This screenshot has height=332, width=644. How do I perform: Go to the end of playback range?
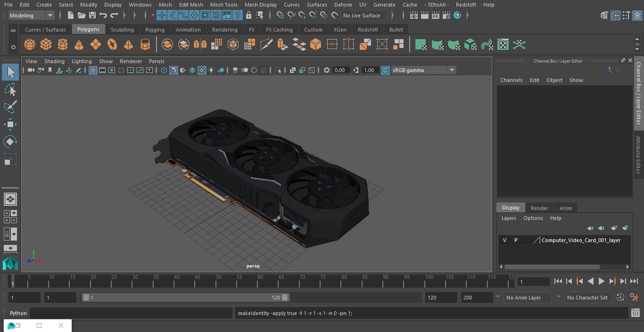click(x=634, y=281)
